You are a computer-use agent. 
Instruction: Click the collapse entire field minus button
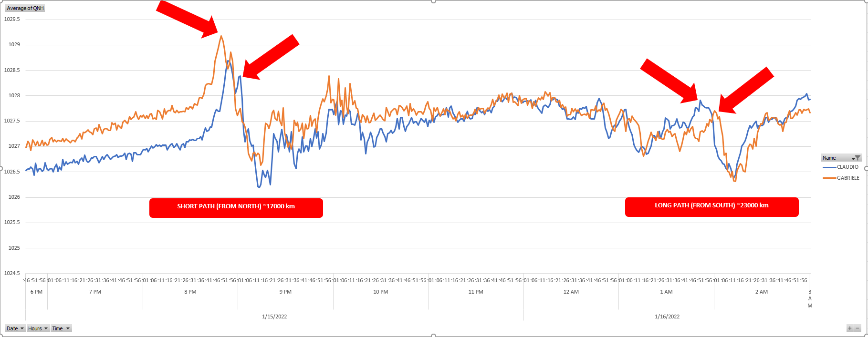858,328
